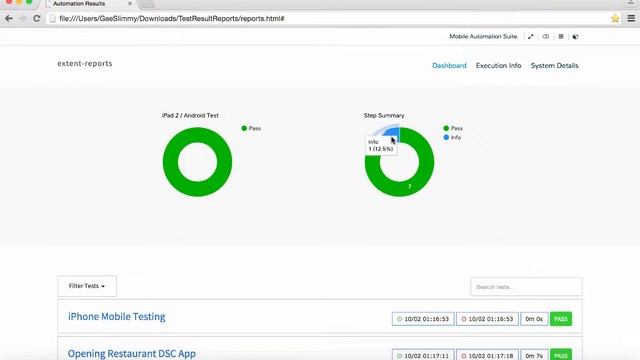Open the Dashboard section
640x360 pixels.
[449, 65]
